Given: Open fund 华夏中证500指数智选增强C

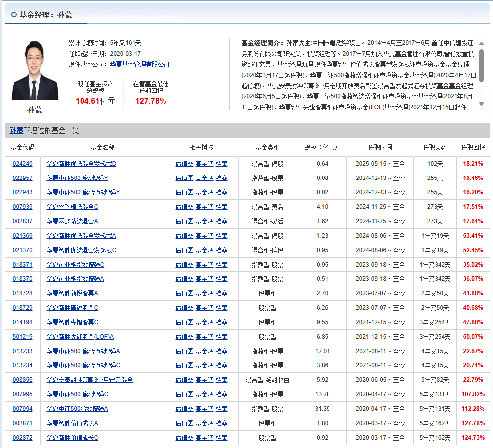Looking at the screenshot, I should pyautogui.click(x=83, y=365).
